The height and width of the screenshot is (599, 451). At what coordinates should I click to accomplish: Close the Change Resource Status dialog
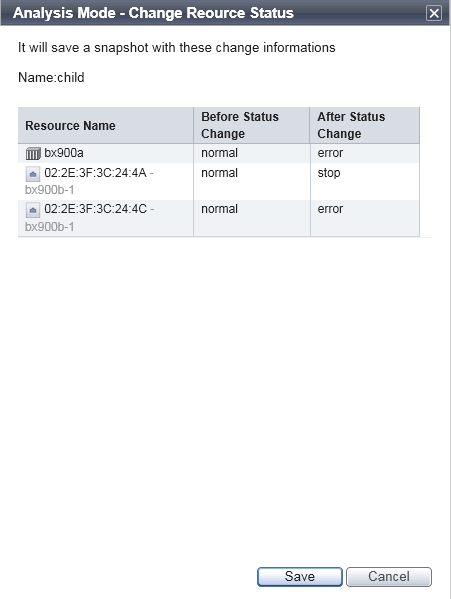pyautogui.click(x=434, y=13)
